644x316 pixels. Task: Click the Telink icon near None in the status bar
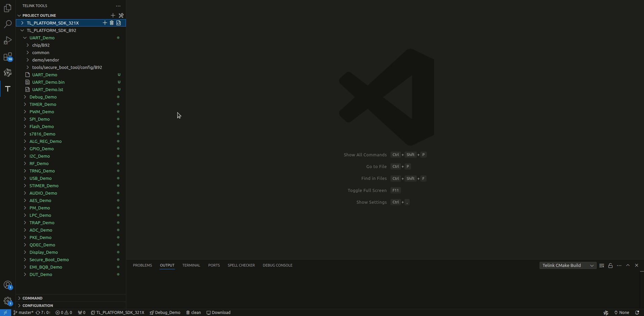point(606,313)
